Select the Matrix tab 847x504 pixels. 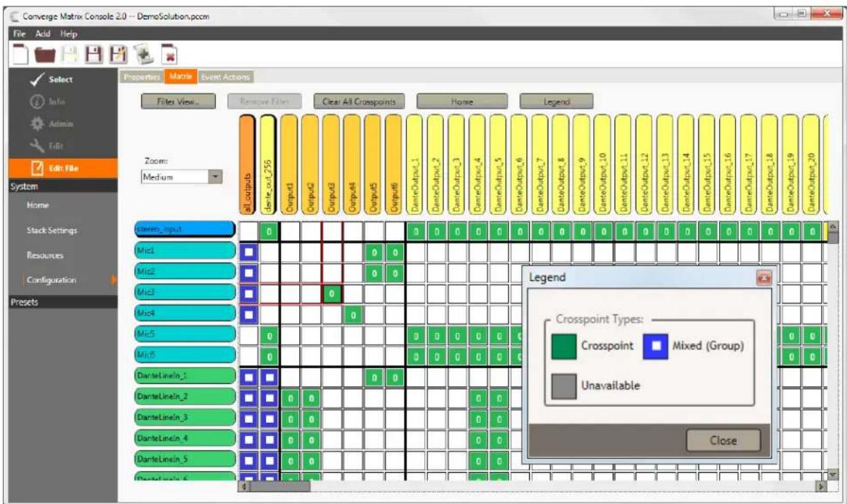point(181,77)
